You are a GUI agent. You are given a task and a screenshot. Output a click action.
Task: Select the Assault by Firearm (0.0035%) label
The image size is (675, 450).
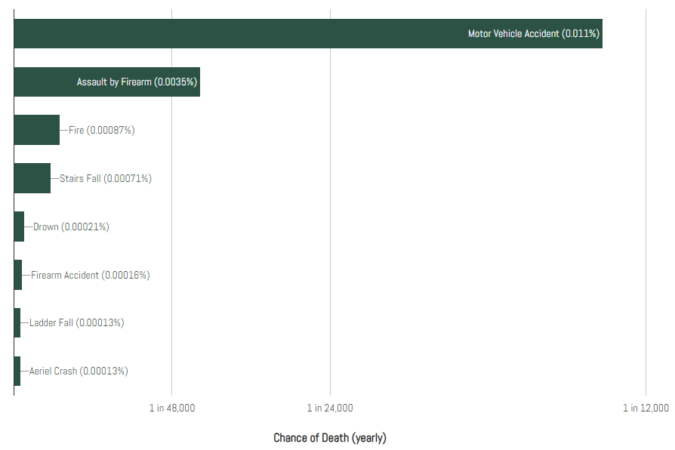tap(137, 82)
